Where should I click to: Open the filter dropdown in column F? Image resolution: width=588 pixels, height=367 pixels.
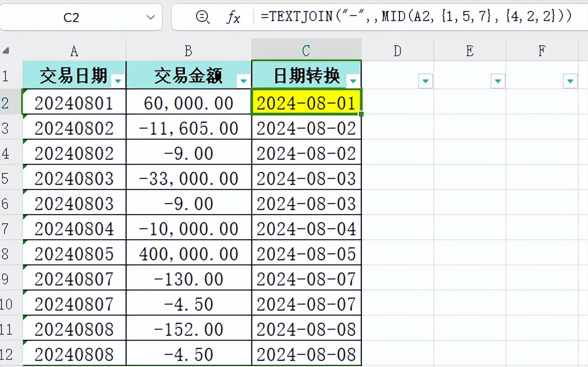pos(570,80)
